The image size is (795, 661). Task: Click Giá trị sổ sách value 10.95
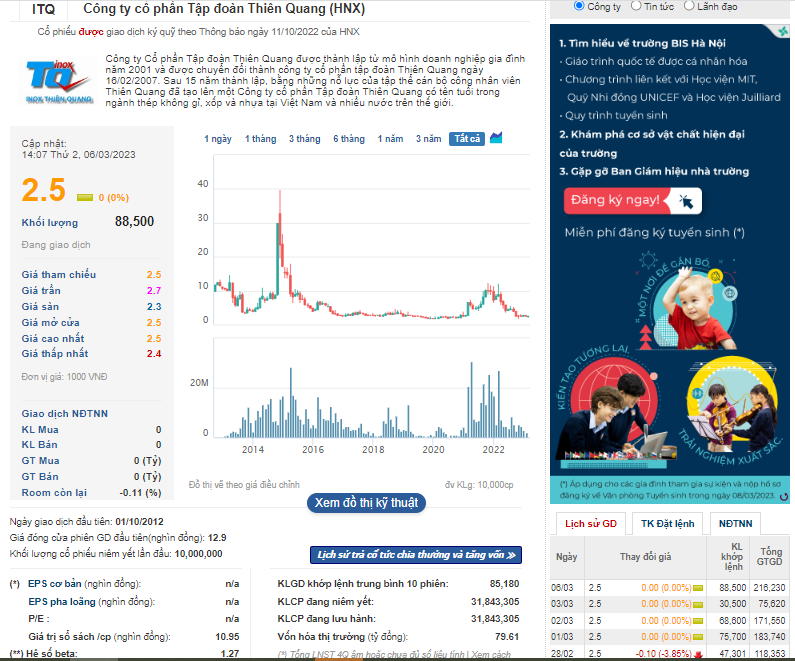pyautogui.click(x=227, y=637)
